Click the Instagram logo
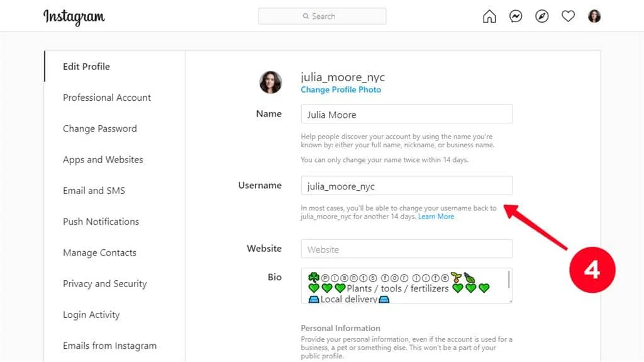 click(x=74, y=17)
